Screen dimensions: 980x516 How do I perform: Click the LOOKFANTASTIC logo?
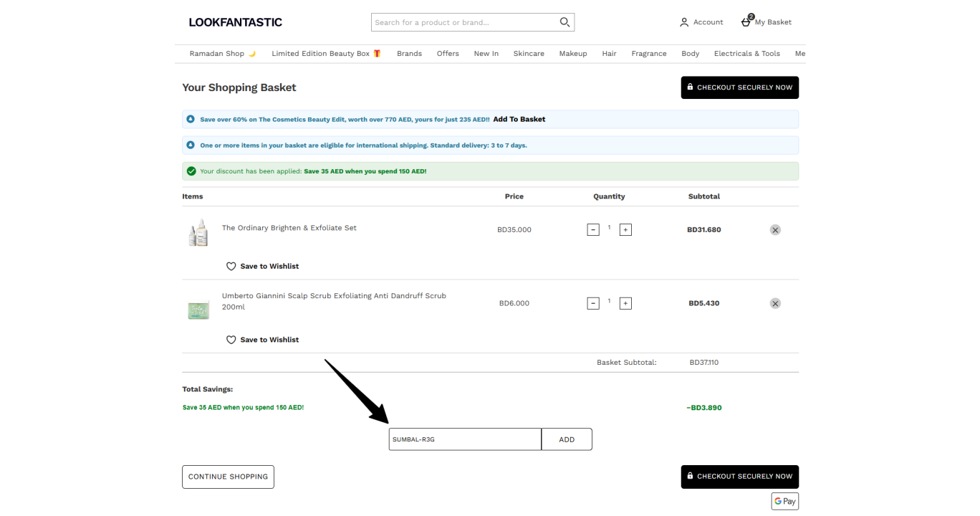(236, 22)
